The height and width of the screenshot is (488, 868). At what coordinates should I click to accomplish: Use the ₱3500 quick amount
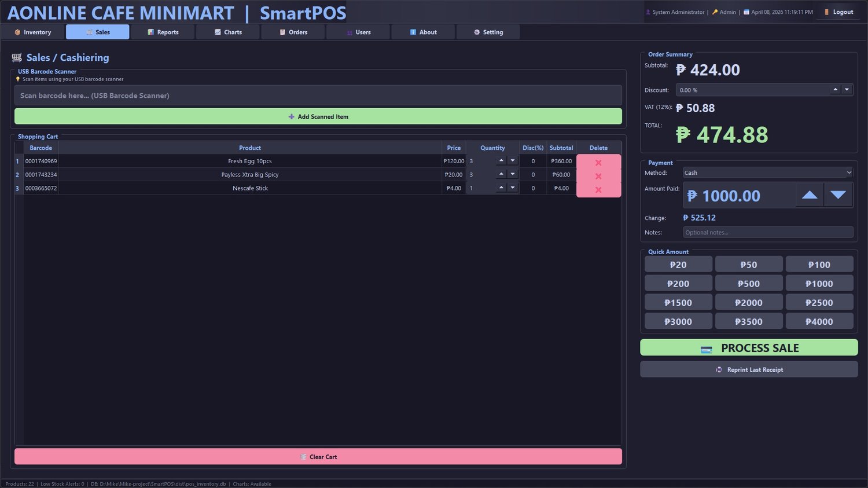[x=749, y=321]
